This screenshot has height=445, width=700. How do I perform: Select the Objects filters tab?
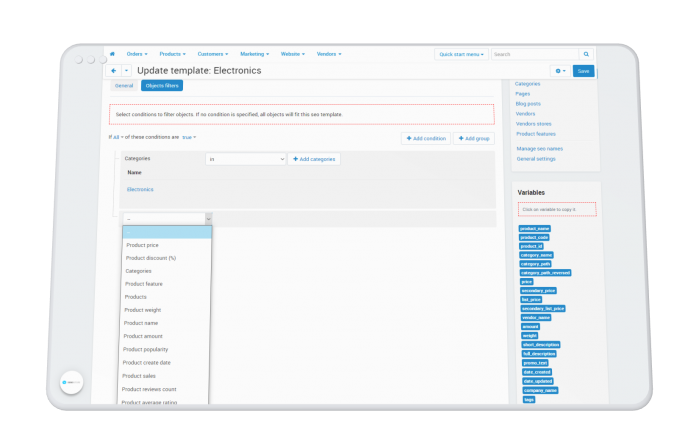[162, 86]
